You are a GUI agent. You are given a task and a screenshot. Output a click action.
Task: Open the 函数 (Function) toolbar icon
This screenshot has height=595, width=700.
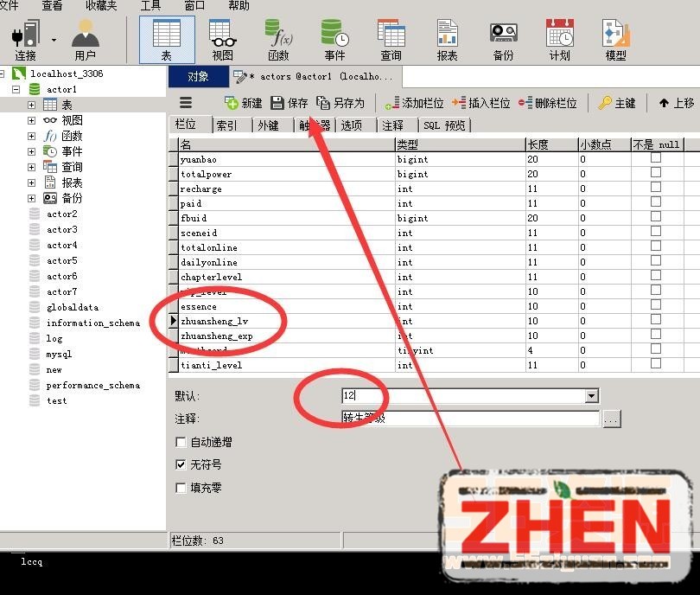click(x=278, y=39)
